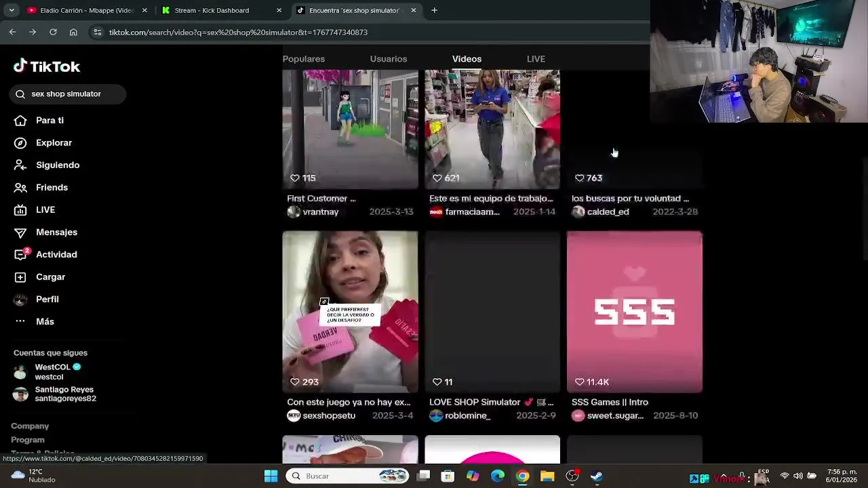The image size is (868, 488).
Task: Go forward in browser
Action: click(33, 32)
